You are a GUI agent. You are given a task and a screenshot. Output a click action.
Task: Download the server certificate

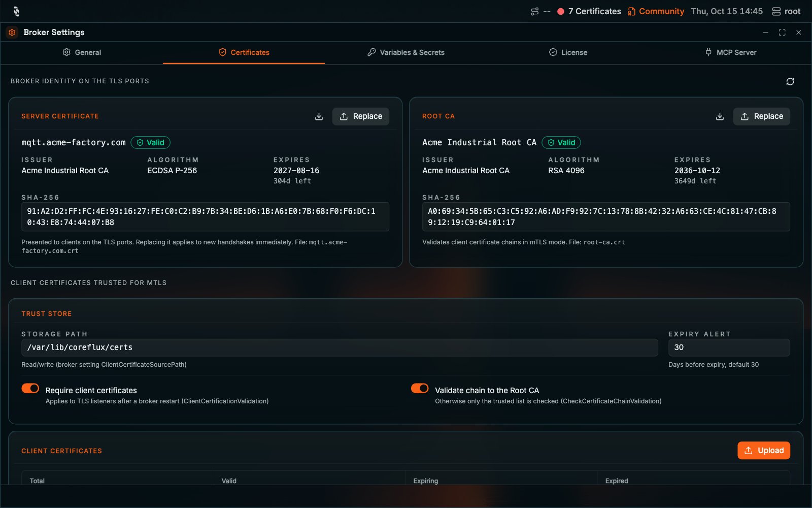(319, 116)
